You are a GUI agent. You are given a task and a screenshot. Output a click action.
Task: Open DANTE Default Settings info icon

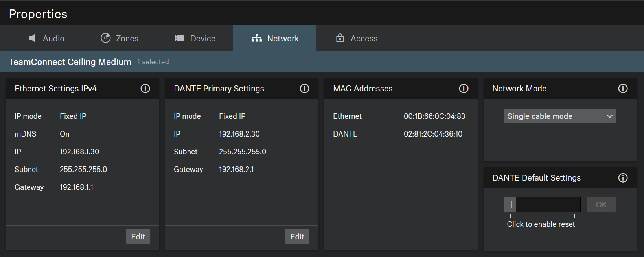[623, 178]
